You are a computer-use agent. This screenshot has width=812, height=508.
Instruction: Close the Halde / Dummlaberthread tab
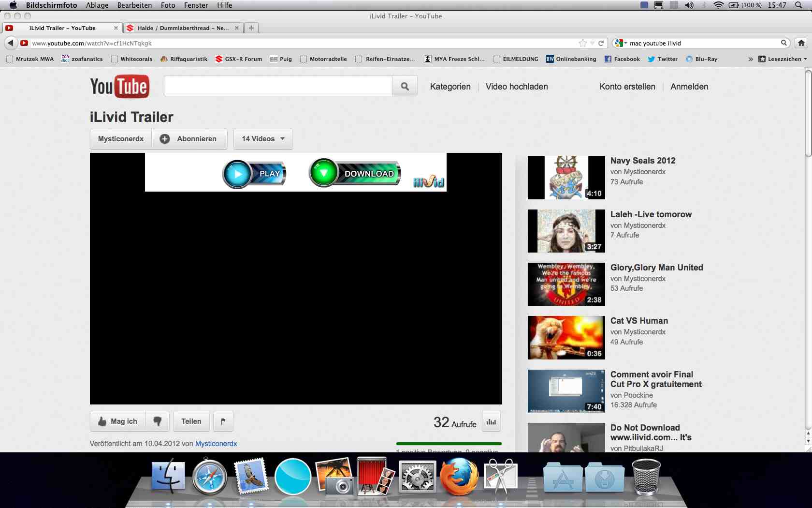[237, 28]
